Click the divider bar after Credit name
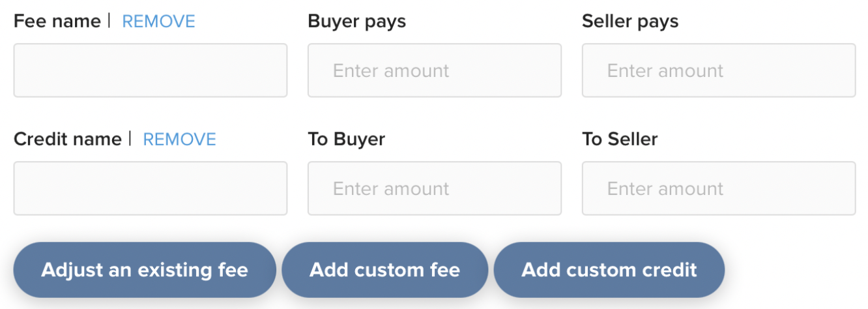Image resolution: width=868 pixels, height=309 pixels. (x=130, y=139)
